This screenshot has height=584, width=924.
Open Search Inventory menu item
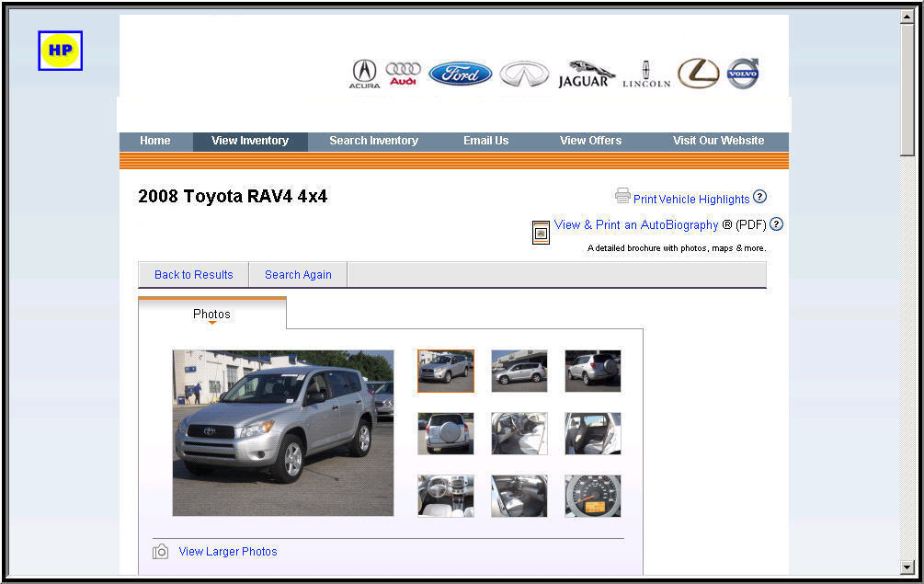point(373,141)
